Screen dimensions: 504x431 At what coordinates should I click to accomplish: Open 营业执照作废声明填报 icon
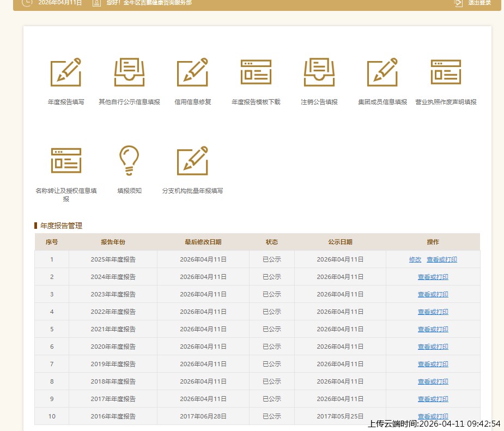coord(446,72)
